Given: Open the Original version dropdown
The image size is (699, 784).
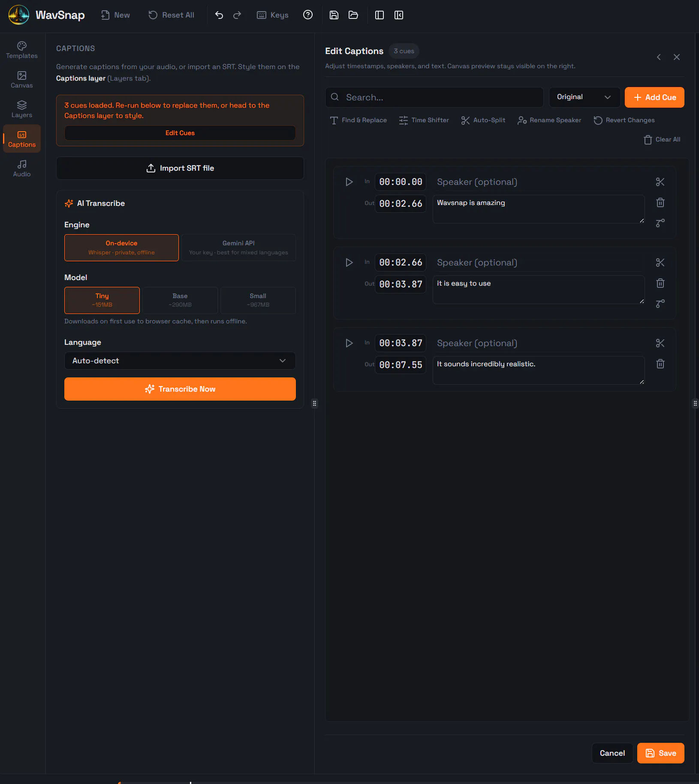Looking at the screenshot, I should [585, 97].
